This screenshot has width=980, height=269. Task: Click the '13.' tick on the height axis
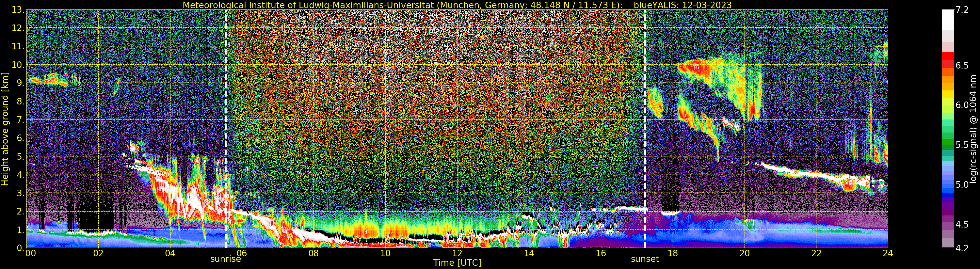click(18, 10)
